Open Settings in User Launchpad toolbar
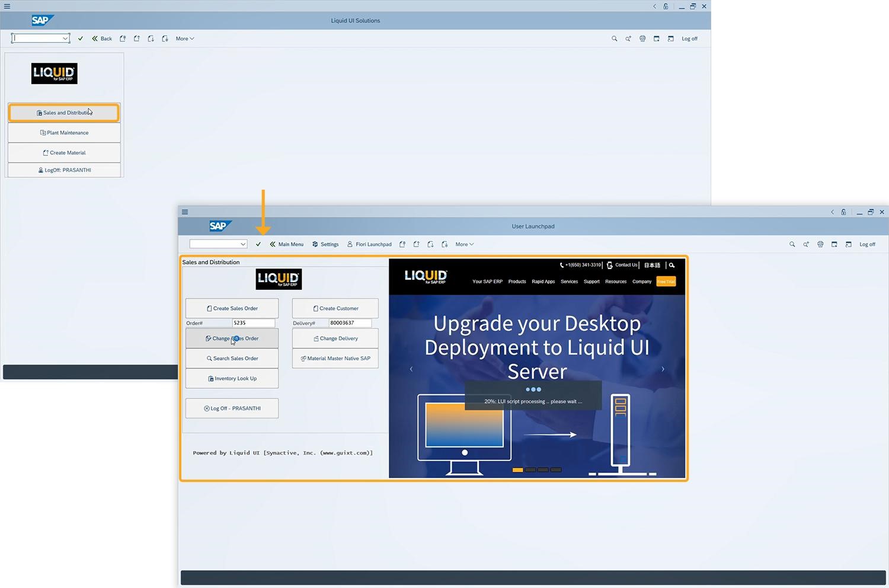This screenshot has height=588, width=889. (x=325, y=244)
